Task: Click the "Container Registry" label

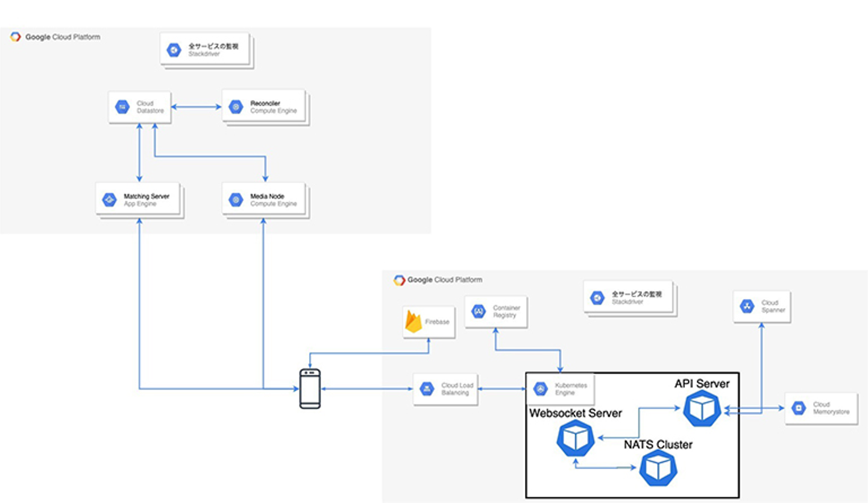Action: pyautogui.click(x=506, y=311)
